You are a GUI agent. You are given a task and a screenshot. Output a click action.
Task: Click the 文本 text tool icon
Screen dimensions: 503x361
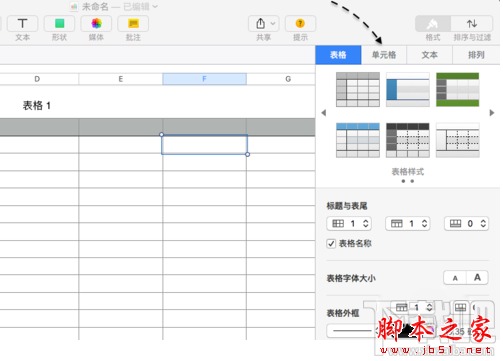(x=22, y=24)
